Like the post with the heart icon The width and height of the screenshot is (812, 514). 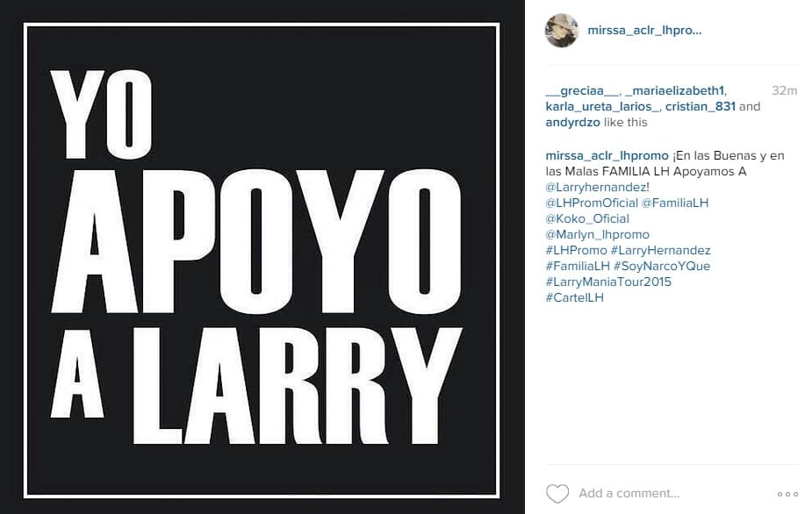pyautogui.click(x=557, y=493)
